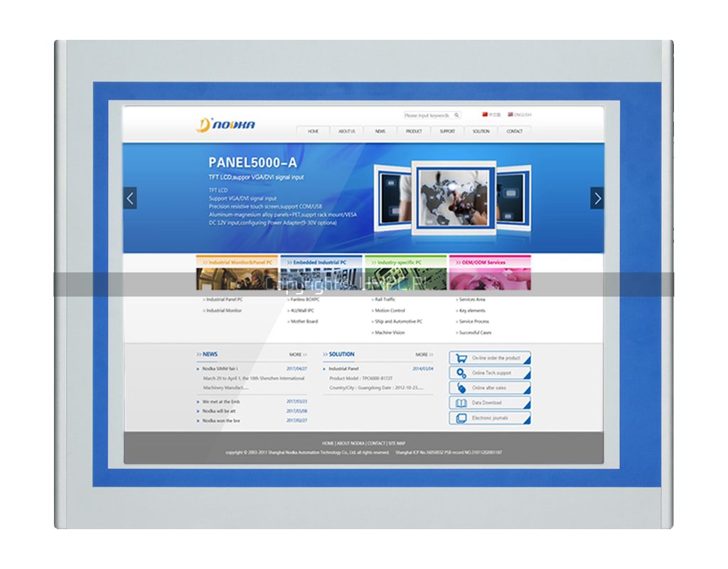Click the search magnifier icon

[456, 115]
